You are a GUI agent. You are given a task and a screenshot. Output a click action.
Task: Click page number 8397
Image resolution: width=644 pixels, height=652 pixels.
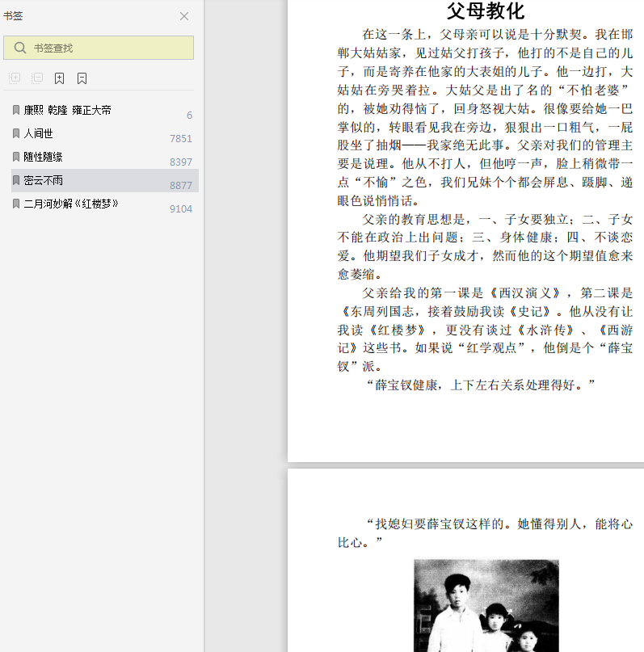point(181,162)
